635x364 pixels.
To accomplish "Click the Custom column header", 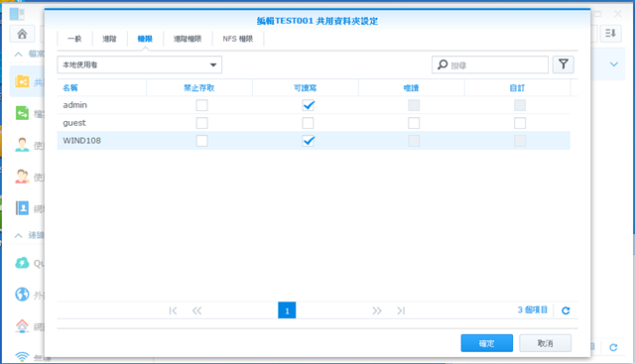I will pyautogui.click(x=517, y=88).
